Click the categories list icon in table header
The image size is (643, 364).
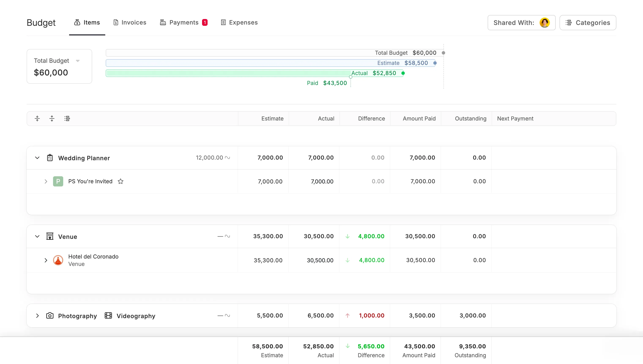pos(67,119)
